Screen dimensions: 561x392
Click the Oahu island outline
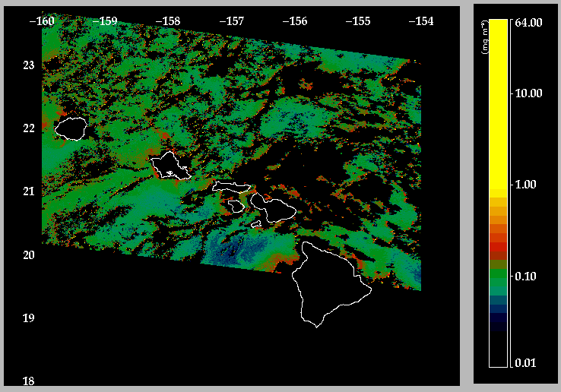point(170,166)
